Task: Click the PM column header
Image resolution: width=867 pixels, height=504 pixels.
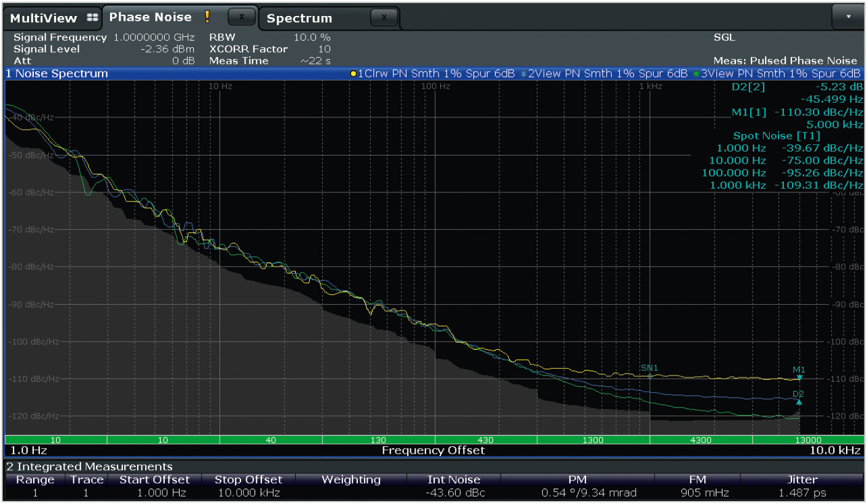Action: (577, 480)
